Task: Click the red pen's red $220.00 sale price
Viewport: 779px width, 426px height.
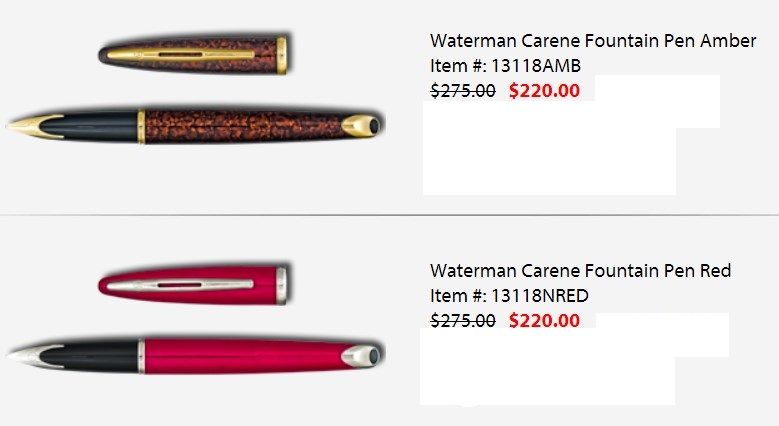Action: (545, 320)
